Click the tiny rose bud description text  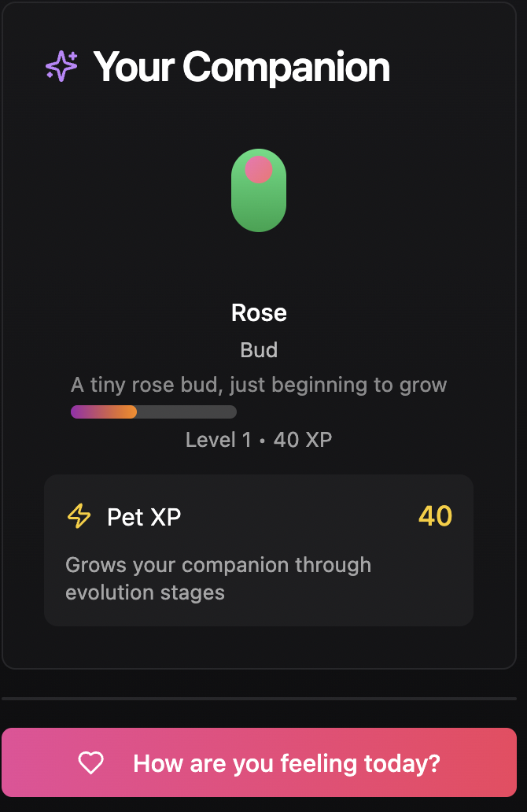pyautogui.click(x=259, y=386)
